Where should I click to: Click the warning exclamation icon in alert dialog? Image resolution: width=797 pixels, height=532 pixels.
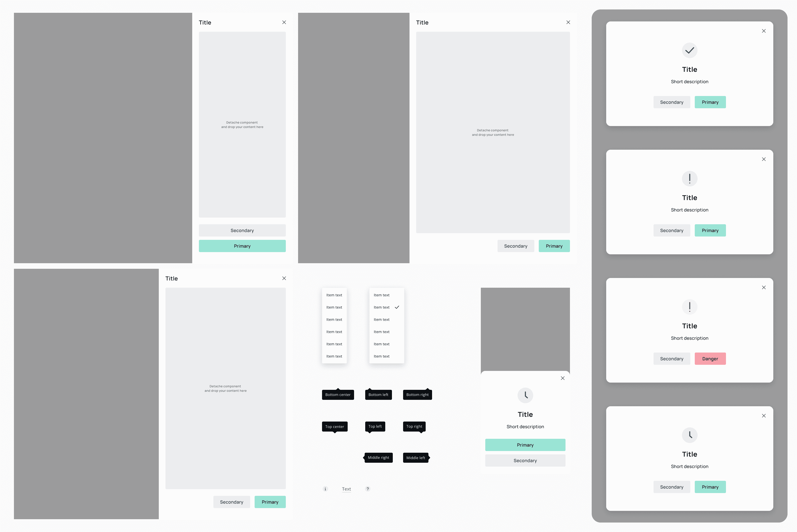coord(689,178)
